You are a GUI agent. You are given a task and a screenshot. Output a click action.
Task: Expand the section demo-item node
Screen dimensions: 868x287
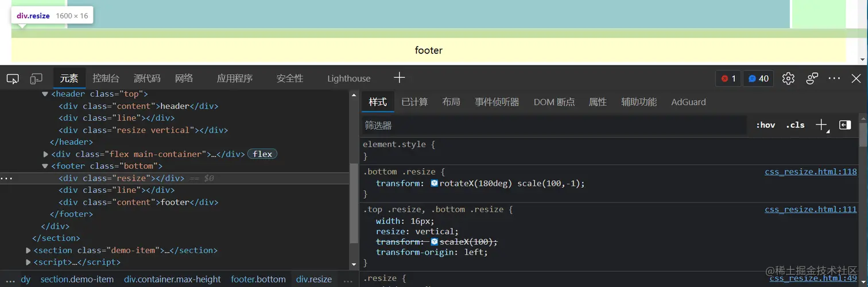pyautogui.click(x=29, y=250)
